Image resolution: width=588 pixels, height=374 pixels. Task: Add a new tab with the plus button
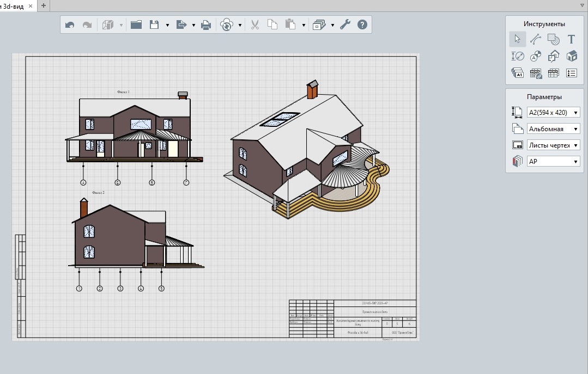(x=44, y=5)
